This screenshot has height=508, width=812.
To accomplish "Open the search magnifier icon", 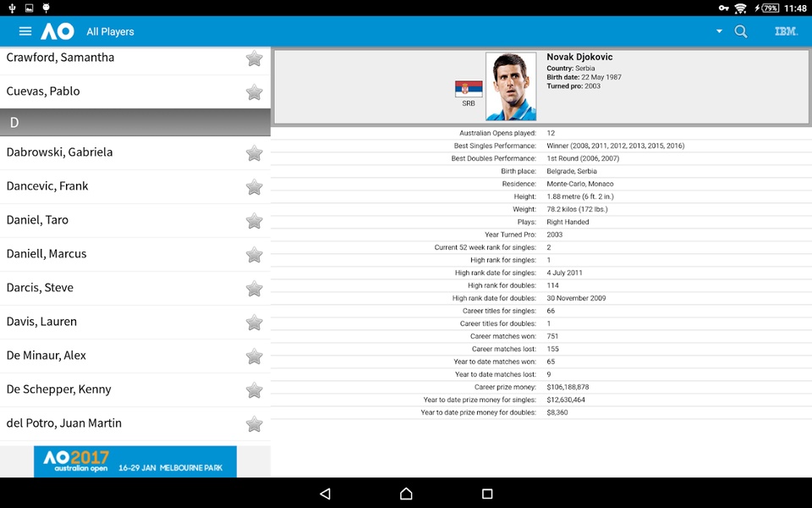I will pos(741,31).
